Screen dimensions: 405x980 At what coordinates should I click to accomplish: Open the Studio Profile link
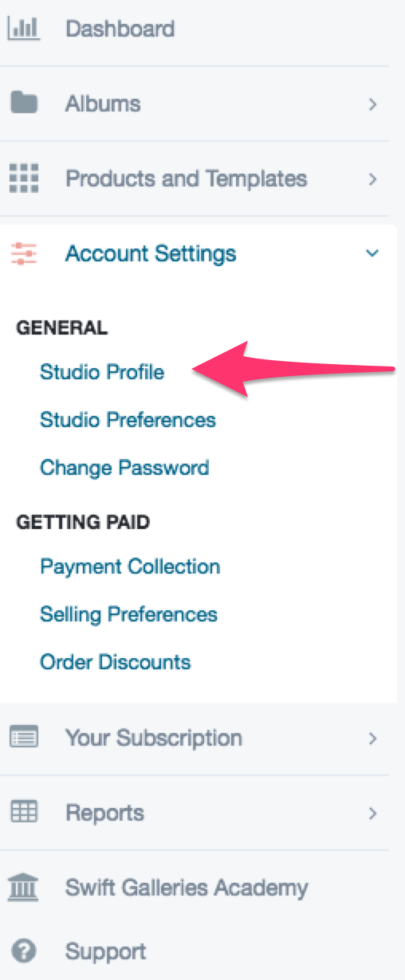[102, 371]
